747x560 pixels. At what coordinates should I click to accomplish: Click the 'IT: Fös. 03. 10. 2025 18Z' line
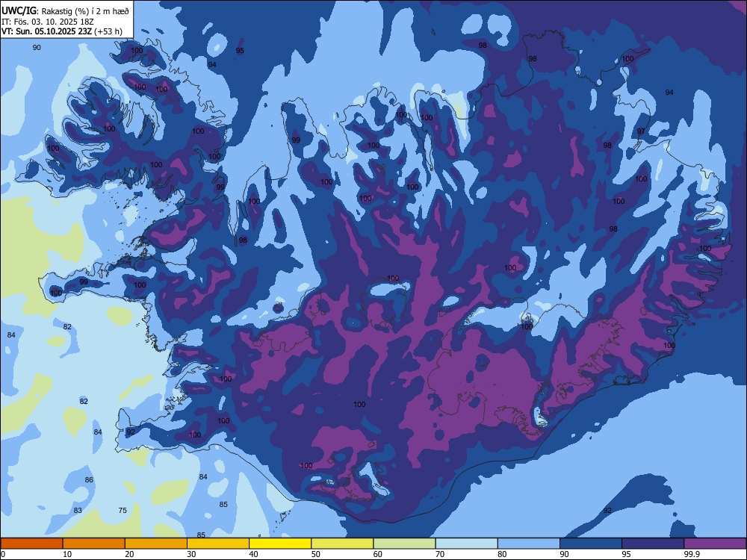click(48, 22)
